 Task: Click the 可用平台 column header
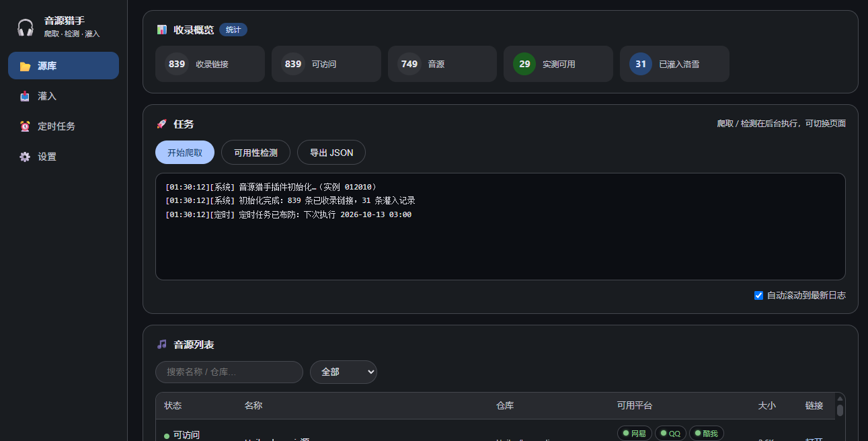(x=635, y=406)
